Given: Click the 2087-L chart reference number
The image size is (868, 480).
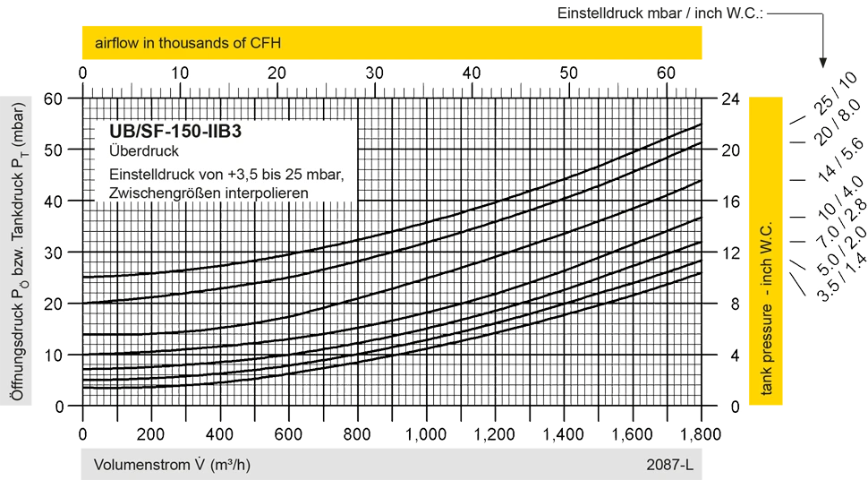Looking at the screenshot, I should [x=664, y=465].
